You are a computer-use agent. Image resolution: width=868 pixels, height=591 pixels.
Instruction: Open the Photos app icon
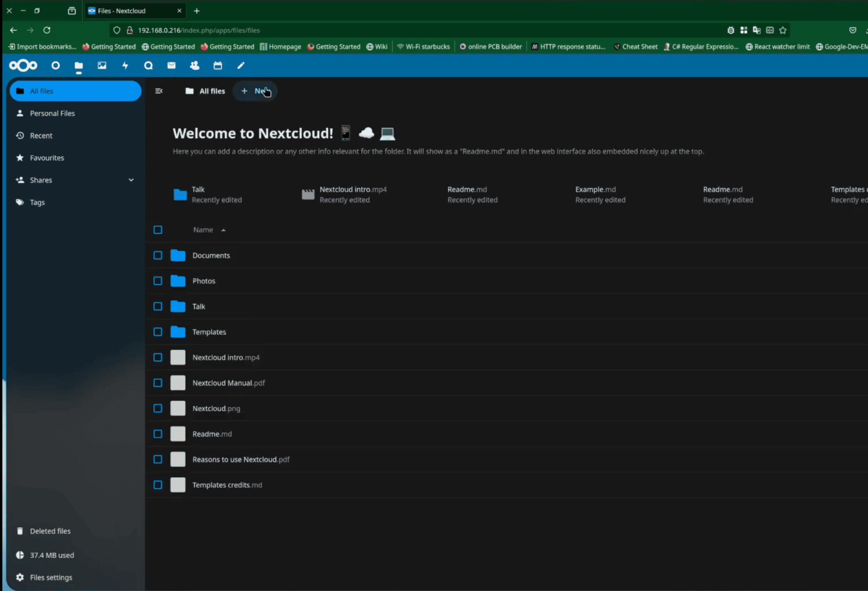pos(102,66)
